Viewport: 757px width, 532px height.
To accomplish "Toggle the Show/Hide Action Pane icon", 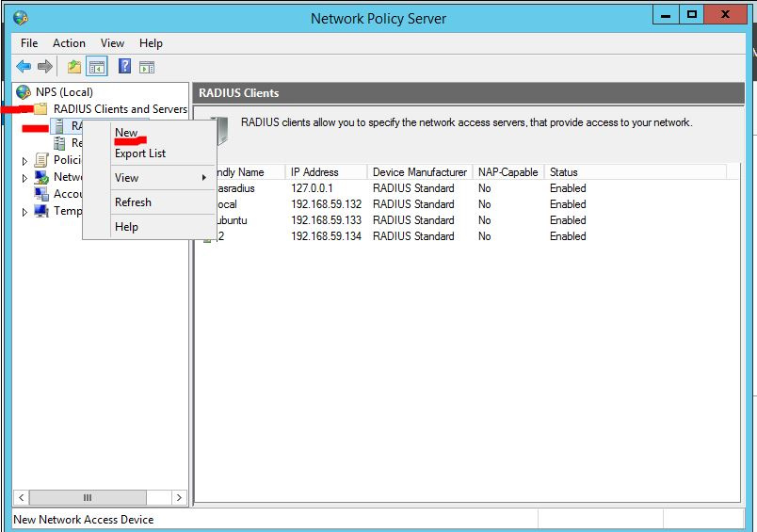I will coord(147,67).
